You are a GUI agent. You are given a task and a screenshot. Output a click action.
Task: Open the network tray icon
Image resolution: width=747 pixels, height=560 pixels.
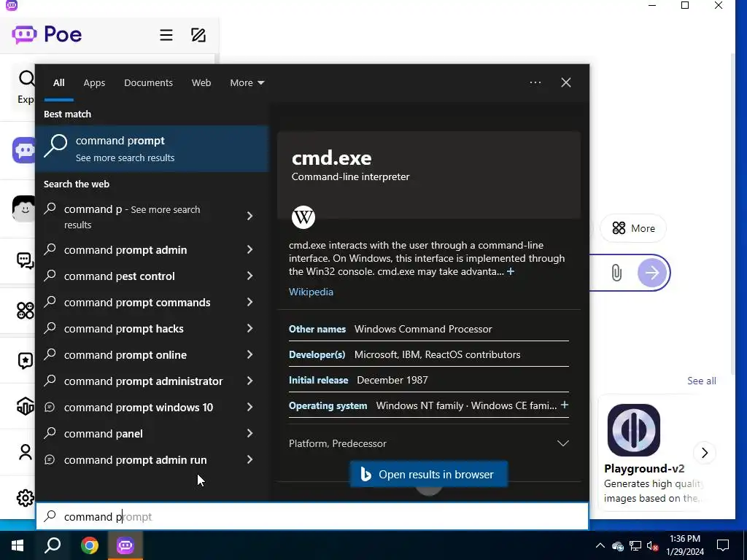[x=635, y=545]
